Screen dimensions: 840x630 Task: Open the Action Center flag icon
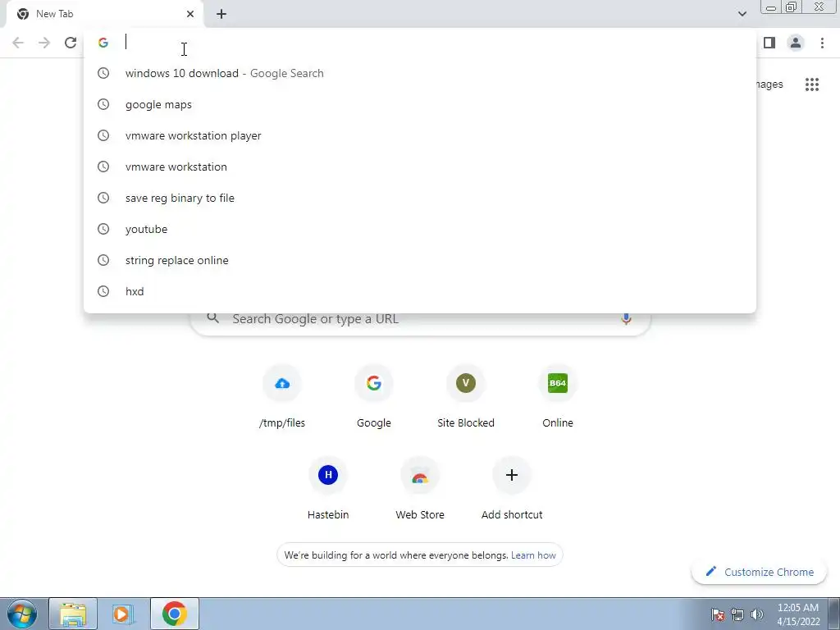[x=717, y=614]
